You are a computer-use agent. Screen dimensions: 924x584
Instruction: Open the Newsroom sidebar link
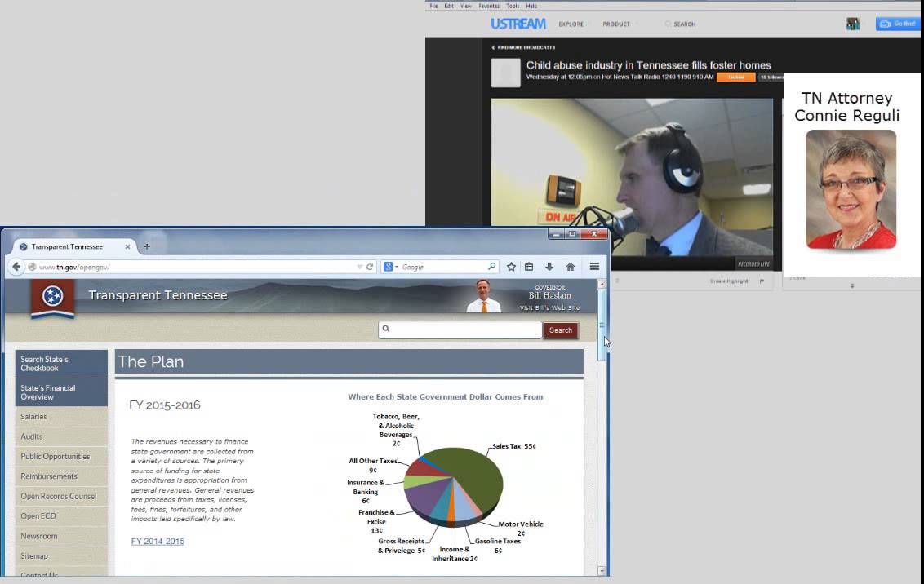[61, 536]
